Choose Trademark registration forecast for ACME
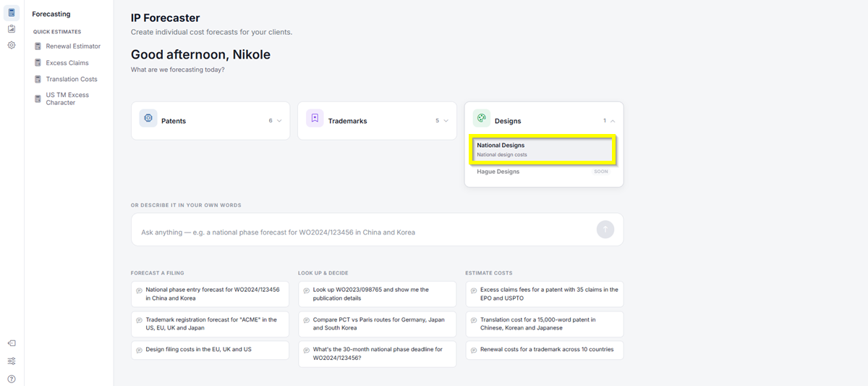 (x=210, y=324)
